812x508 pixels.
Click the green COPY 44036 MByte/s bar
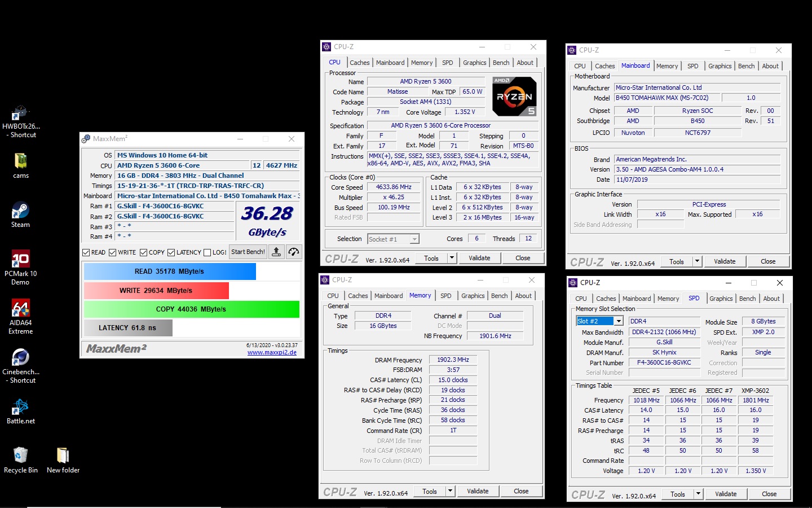[191, 309]
